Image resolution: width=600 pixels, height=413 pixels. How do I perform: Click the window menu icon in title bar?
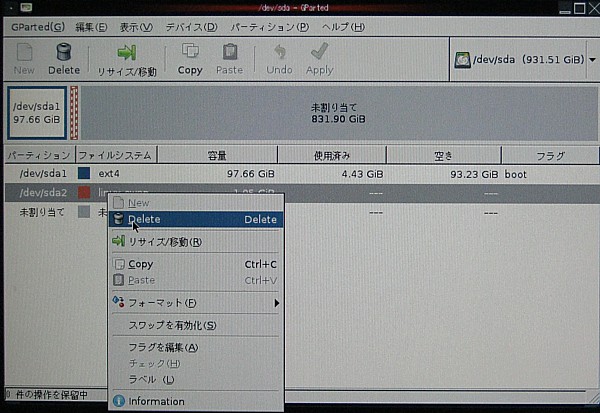26,7
